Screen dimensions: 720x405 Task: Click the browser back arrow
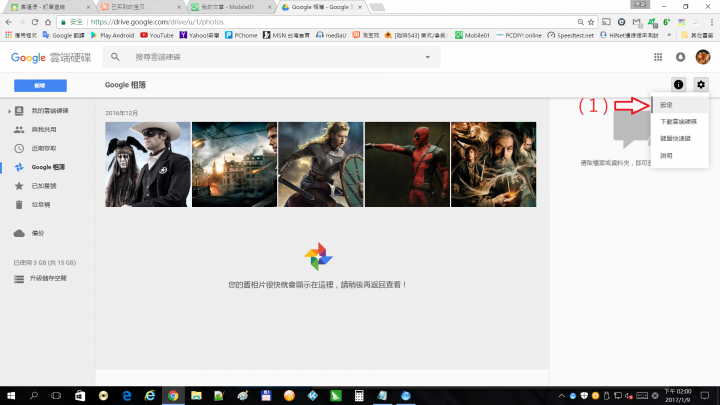[x=9, y=22]
